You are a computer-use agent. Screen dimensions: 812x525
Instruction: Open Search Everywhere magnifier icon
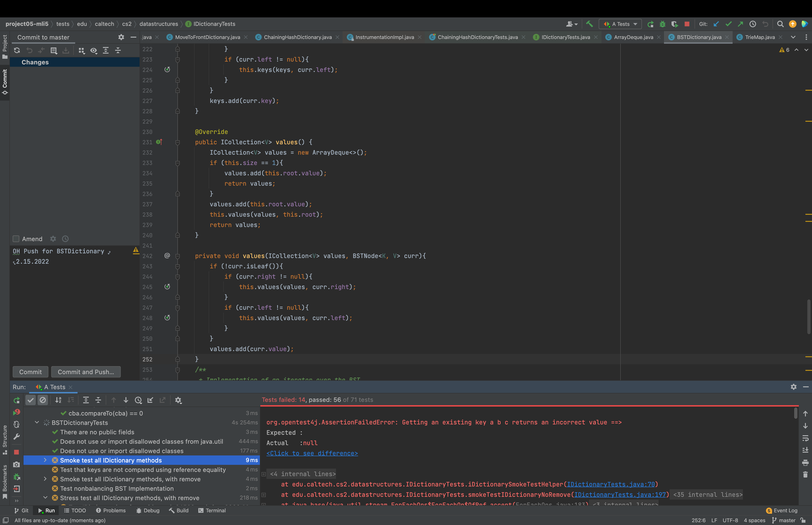[x=780, y=24]
